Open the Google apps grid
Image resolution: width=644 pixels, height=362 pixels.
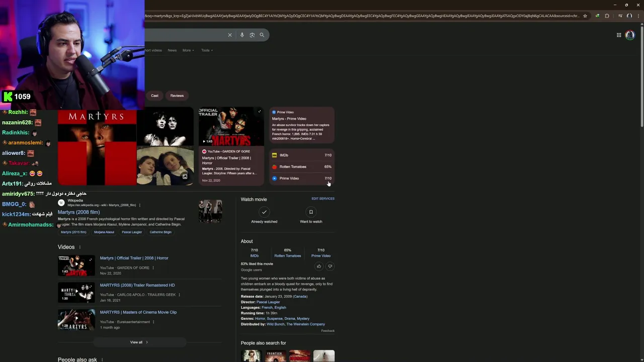(x=619, y=35)
